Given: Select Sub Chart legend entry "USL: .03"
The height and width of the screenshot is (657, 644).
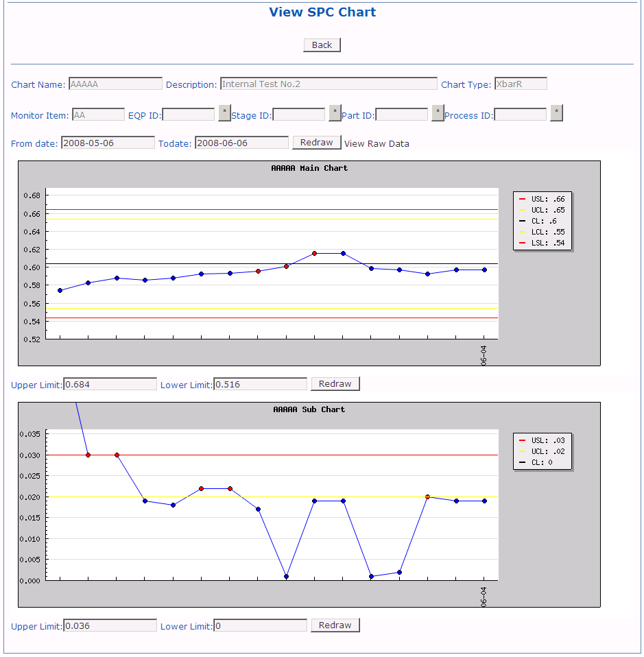Looking at the screenshot, I should click(x=542, y=440).
